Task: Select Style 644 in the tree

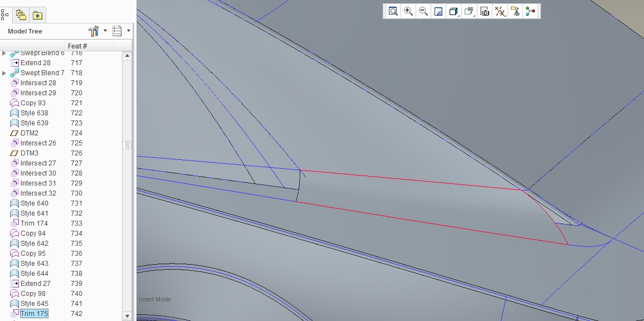Action: [x=34, y=273]
